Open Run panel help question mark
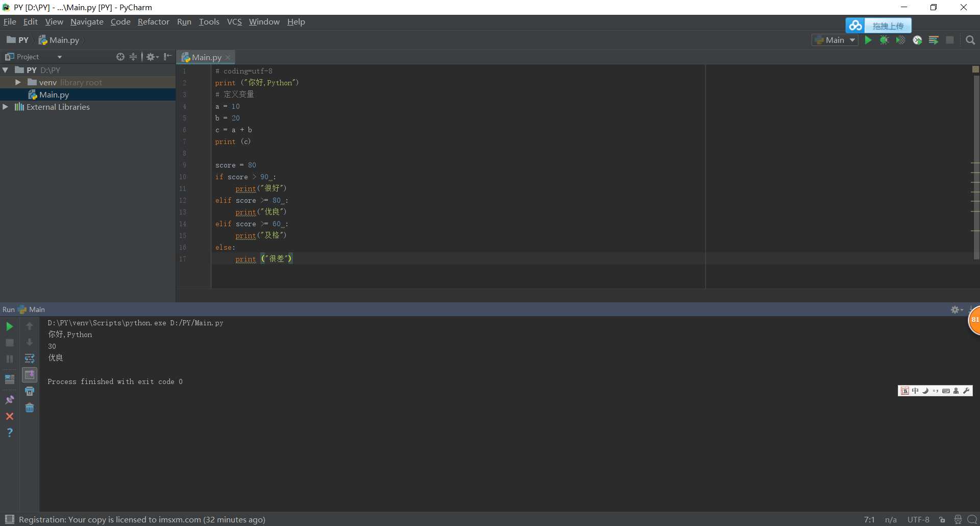The width and height of the screenshot is (980, 526). click(x=9, y=433)
